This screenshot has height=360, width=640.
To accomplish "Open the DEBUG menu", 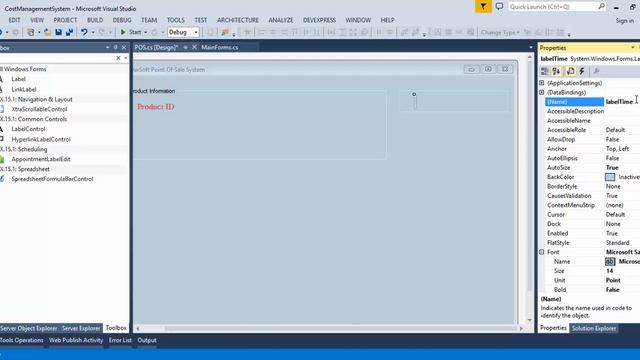I will point(122,20).
